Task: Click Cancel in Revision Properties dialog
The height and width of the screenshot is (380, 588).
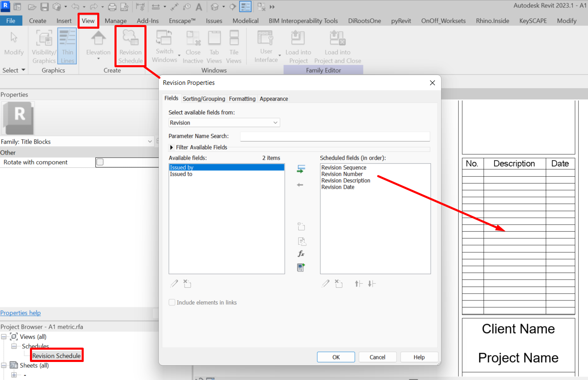Action: click(x=378, y=357)
